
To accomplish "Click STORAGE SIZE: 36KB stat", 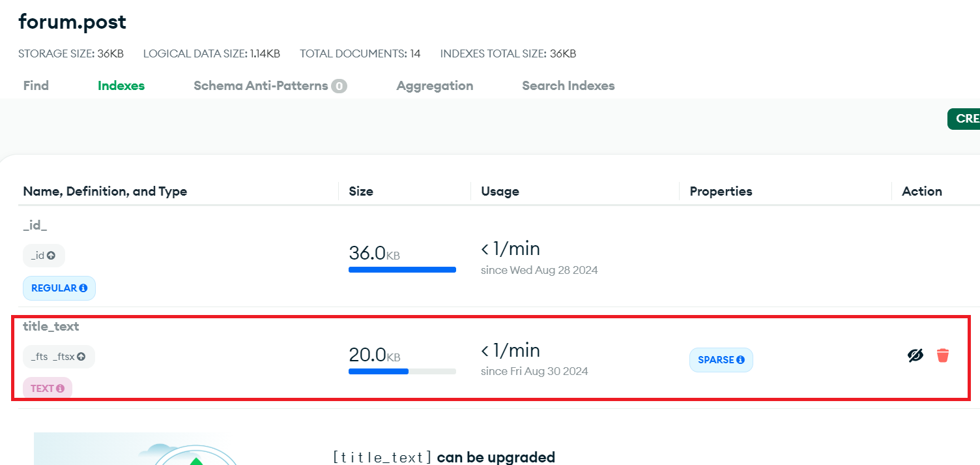I will click(x=71, y=53).
